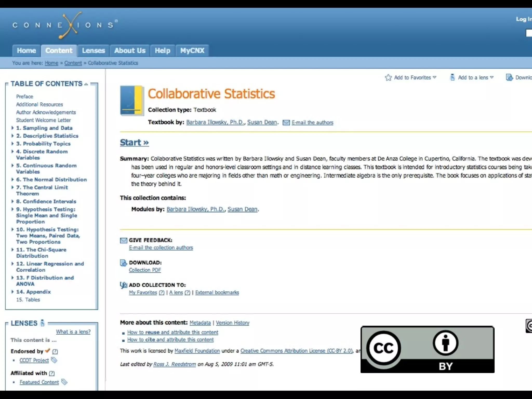Open the Preface entry in contents

tap(25, 96)
